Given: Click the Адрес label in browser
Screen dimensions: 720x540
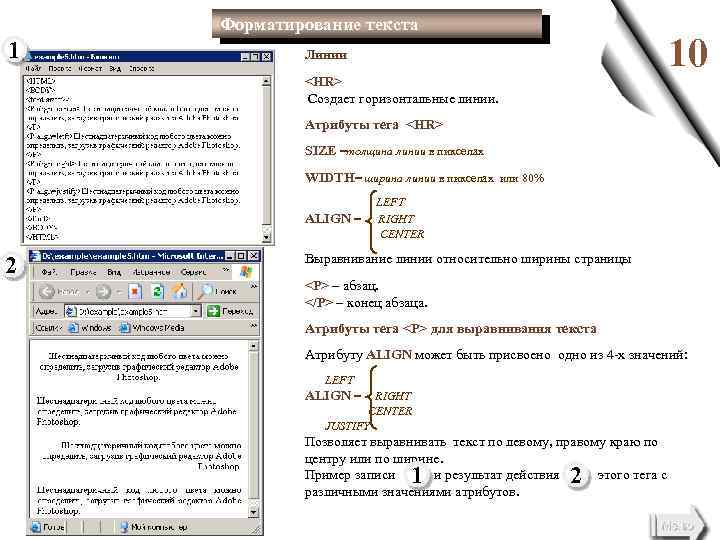Looking at the screenshot, I should [x=46, y=311].
